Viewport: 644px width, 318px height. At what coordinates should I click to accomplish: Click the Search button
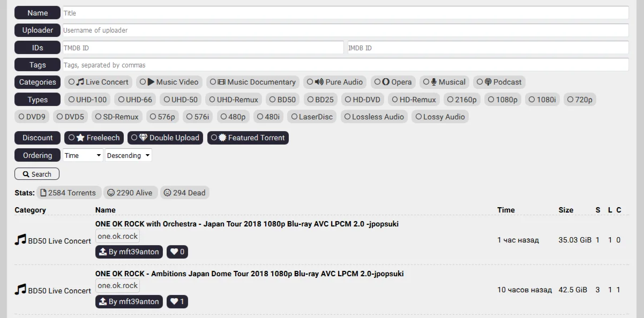37,174
